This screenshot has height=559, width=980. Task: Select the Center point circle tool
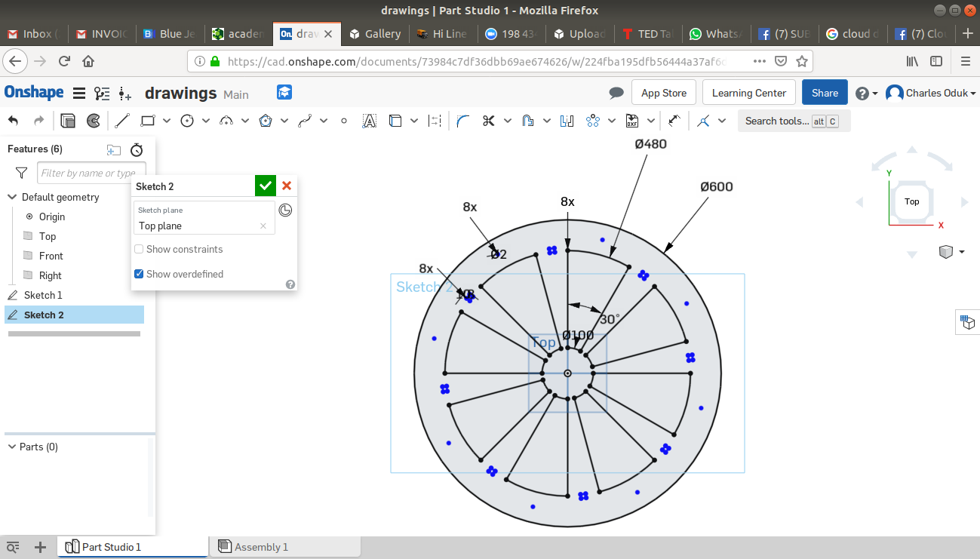(x=187, y=121)
